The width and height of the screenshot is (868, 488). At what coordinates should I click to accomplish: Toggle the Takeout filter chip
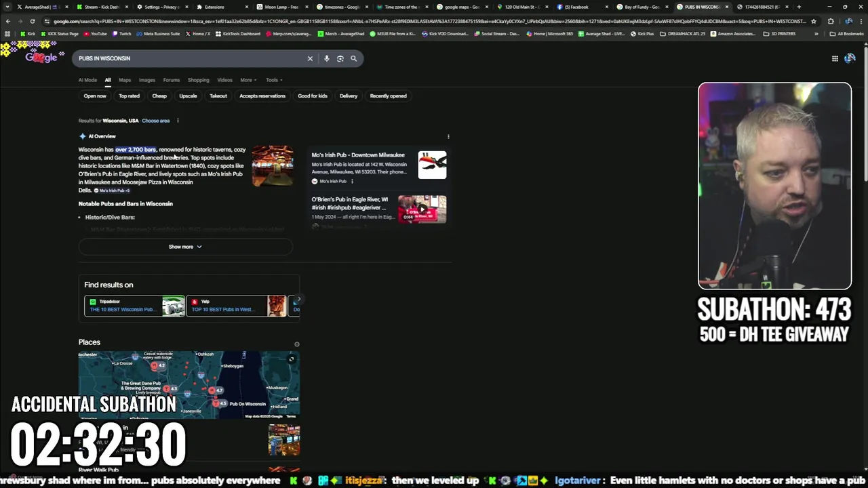[x=218, y=96]
